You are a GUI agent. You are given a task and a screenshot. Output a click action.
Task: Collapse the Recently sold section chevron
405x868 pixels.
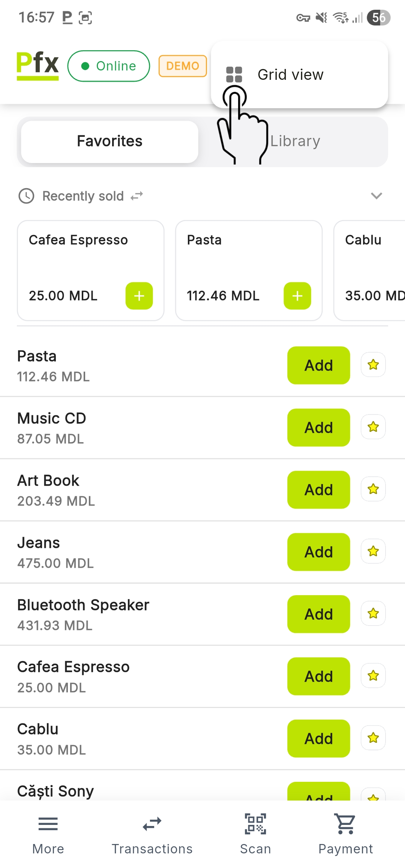pos(376,196)
